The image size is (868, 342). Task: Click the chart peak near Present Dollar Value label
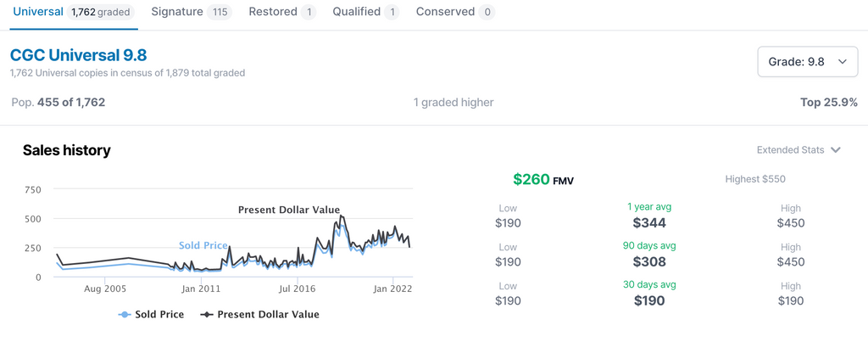click(341, 216)
